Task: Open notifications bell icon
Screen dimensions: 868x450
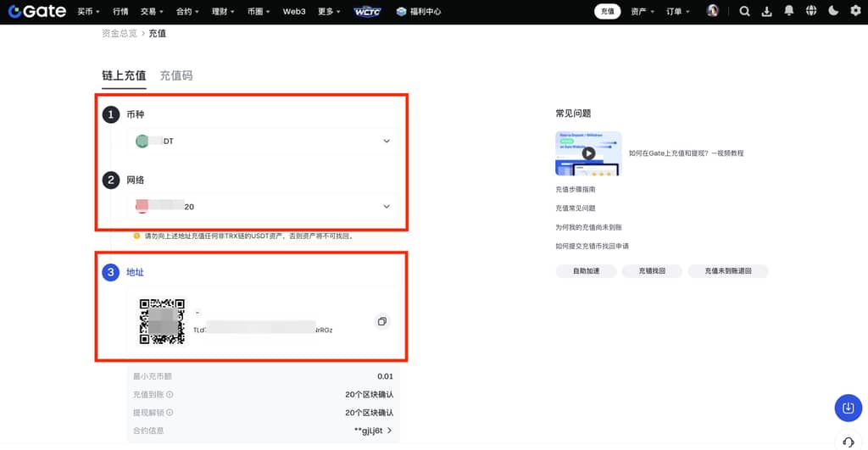Action: [x=789, y=11]
